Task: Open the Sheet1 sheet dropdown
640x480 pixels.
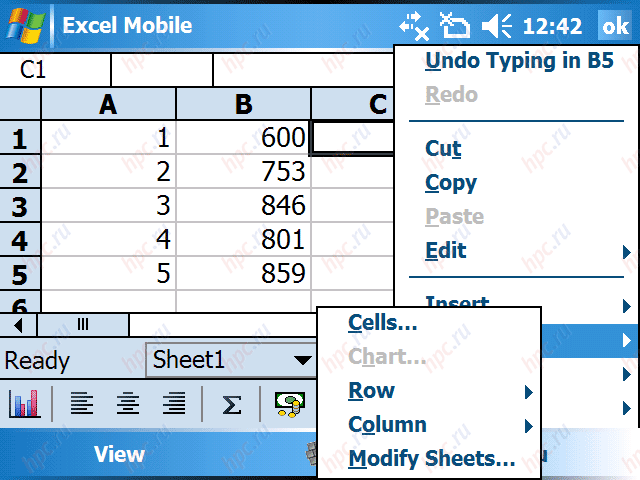Action: (x=231, y=360)
